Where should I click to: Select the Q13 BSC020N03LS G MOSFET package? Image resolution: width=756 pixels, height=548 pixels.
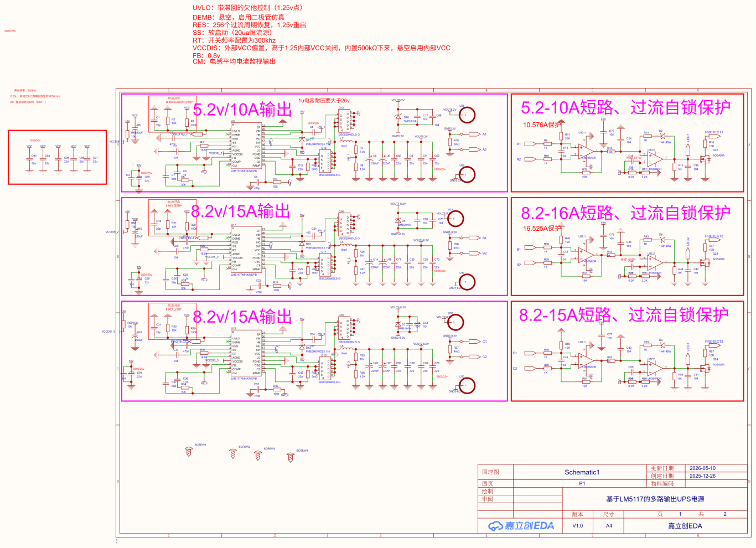pos(344,121)
